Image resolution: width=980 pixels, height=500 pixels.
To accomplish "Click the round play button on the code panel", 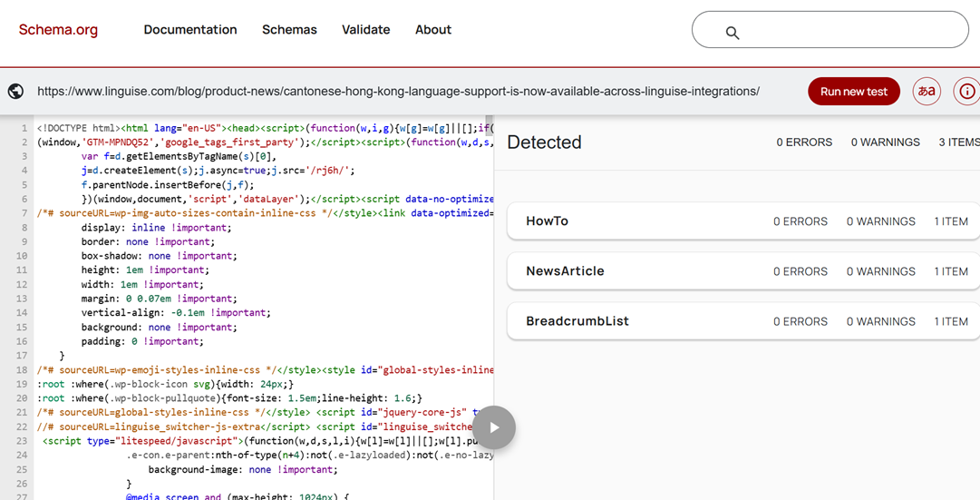I will [x=494, y=427].
